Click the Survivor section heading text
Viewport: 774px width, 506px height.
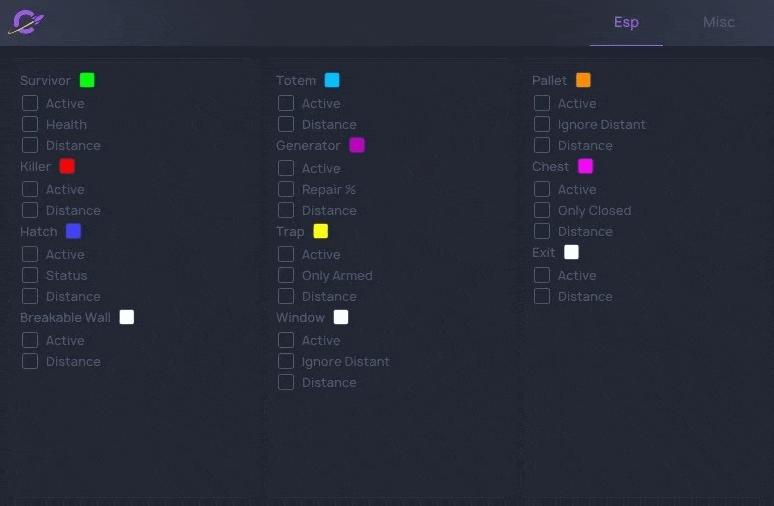click(x=45, y=80)
